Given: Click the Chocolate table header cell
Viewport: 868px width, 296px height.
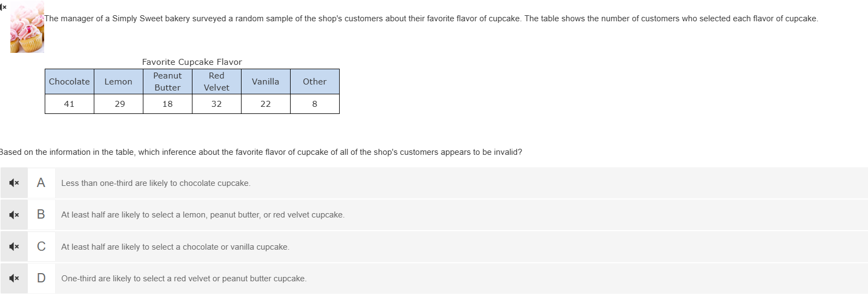Looking at the screenshot, I should [x=69, y=82].
